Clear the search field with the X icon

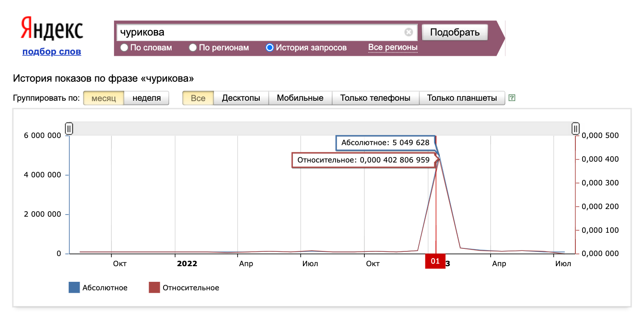point(408,32)
